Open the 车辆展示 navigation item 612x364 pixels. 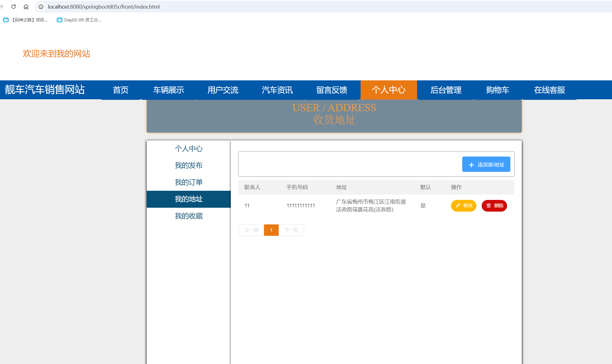tap(168, 90)
